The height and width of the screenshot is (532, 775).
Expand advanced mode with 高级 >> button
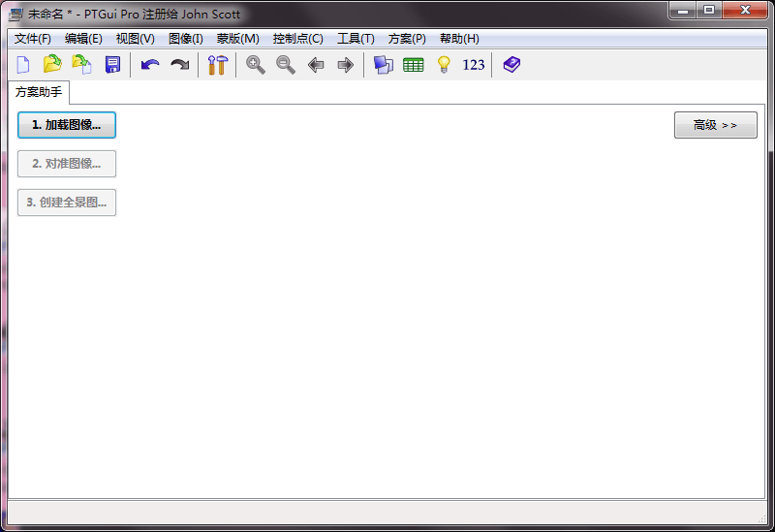(x=716, y=125)
